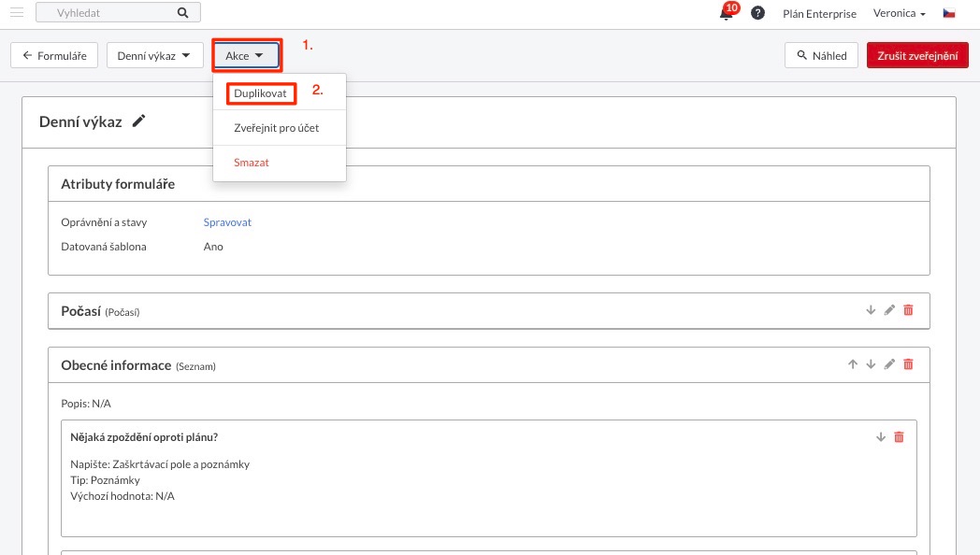Open the Akce dropdown
Image resolution: width=980 pixels, height=555 pixels.
(x=244, y=55)
